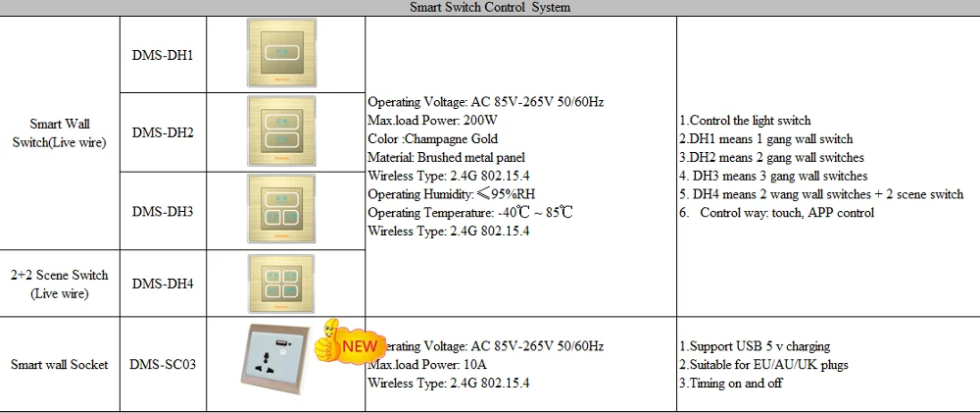This screenshot has height=413, width=980.
Task: Click the DH4 '2 scene switch' description line
Action: [822, 194]
